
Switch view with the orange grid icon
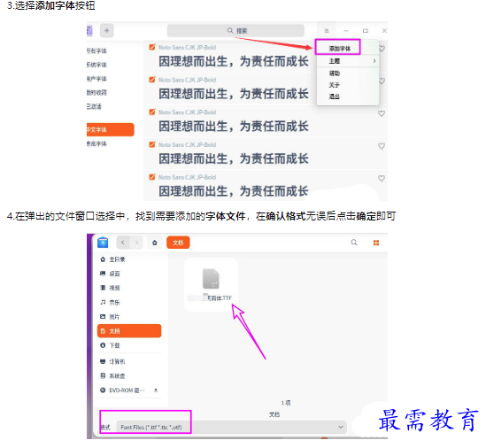(x=376, y=243)
